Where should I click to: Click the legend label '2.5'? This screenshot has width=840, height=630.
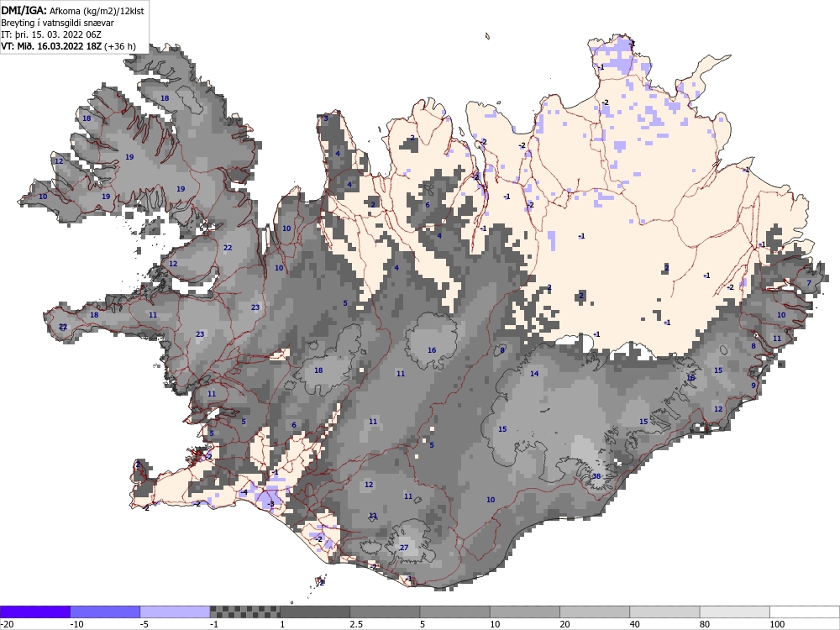356,624
